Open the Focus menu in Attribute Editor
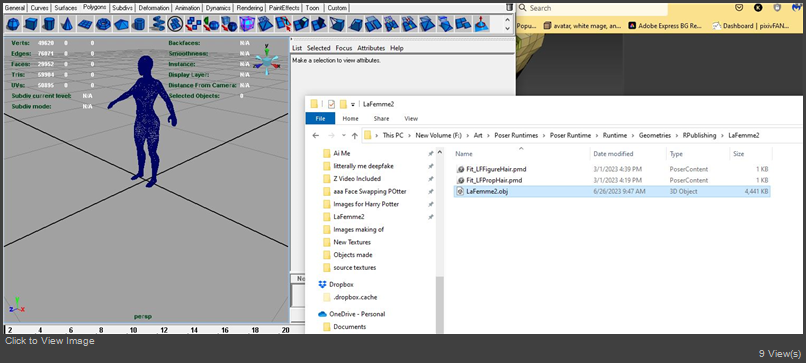The image size is (806, 363). pyautogui.click(x=343, y=48)
